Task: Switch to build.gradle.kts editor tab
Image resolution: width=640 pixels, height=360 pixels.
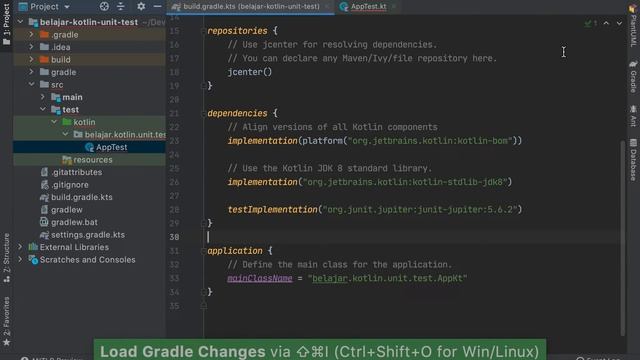Action: pos(251,7)
